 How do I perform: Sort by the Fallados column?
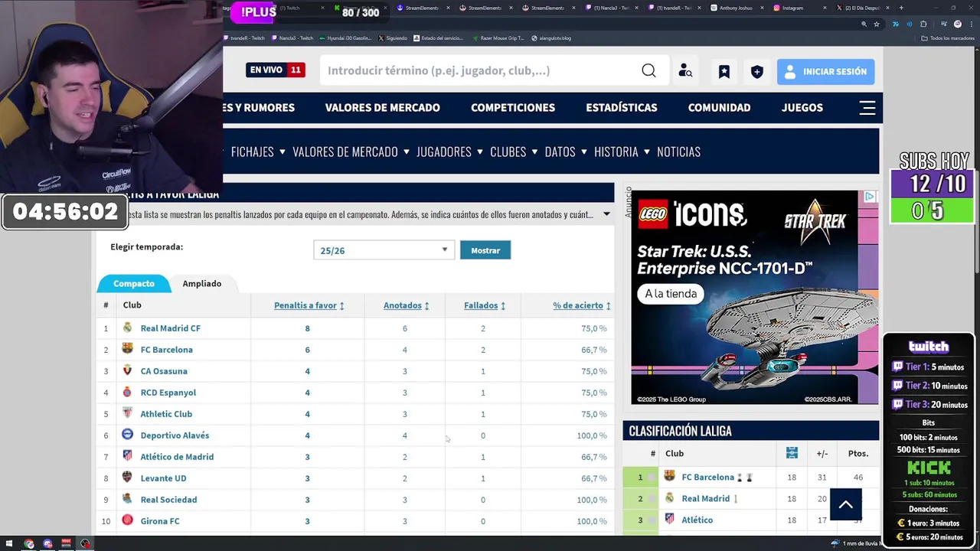pyautogui.click(x=485, y=305)
